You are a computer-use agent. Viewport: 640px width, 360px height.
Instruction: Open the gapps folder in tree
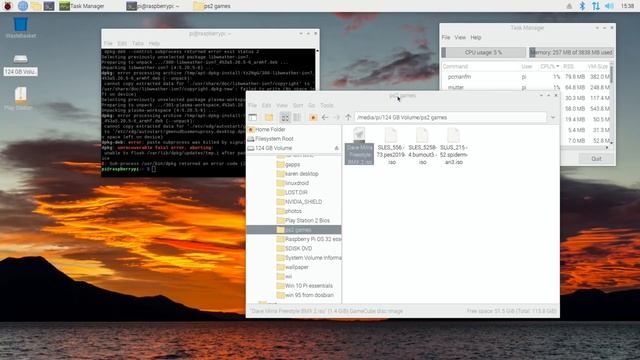(292, 164)
